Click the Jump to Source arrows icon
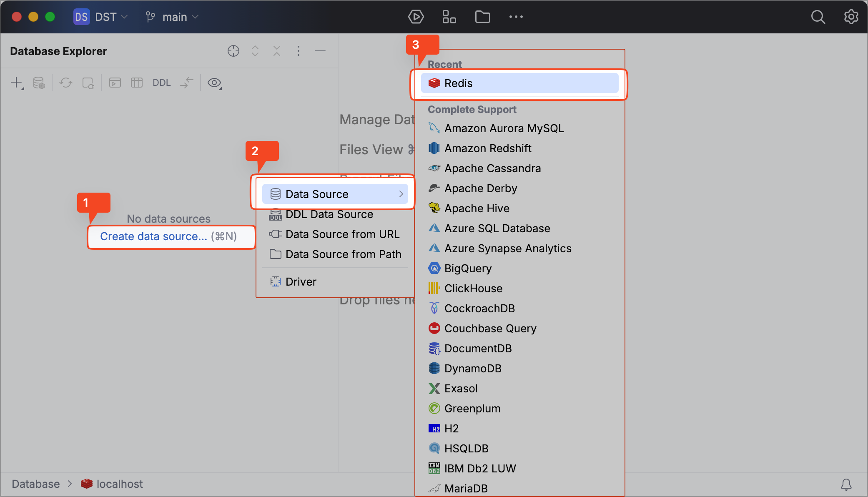Screen dimensions: 868x497 (x=187, y=83)
